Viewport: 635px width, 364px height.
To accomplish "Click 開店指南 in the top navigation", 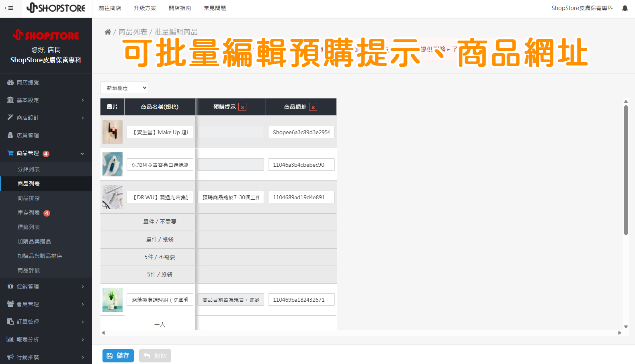I will (x=180, y=8).
